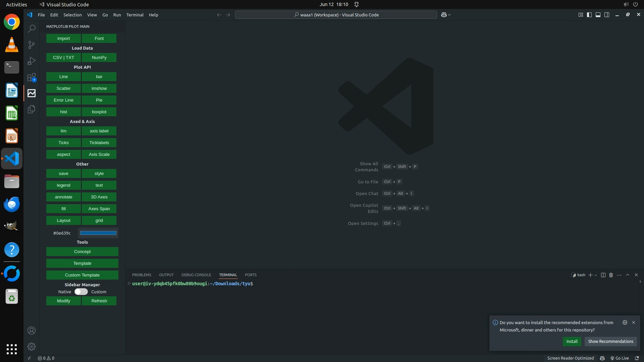Kill terminal with the trash icon
Image resolution: width=644 pixels, height=362 pixels.
point(611,275)
